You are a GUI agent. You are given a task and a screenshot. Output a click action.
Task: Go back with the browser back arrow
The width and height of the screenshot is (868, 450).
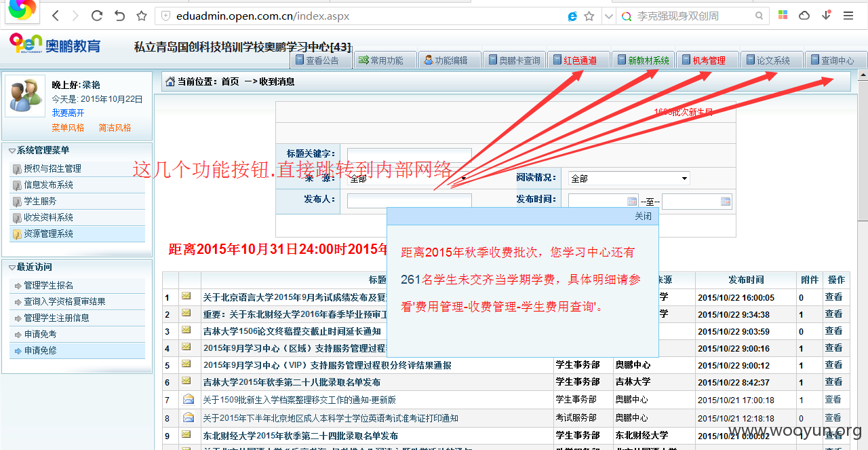56,16
